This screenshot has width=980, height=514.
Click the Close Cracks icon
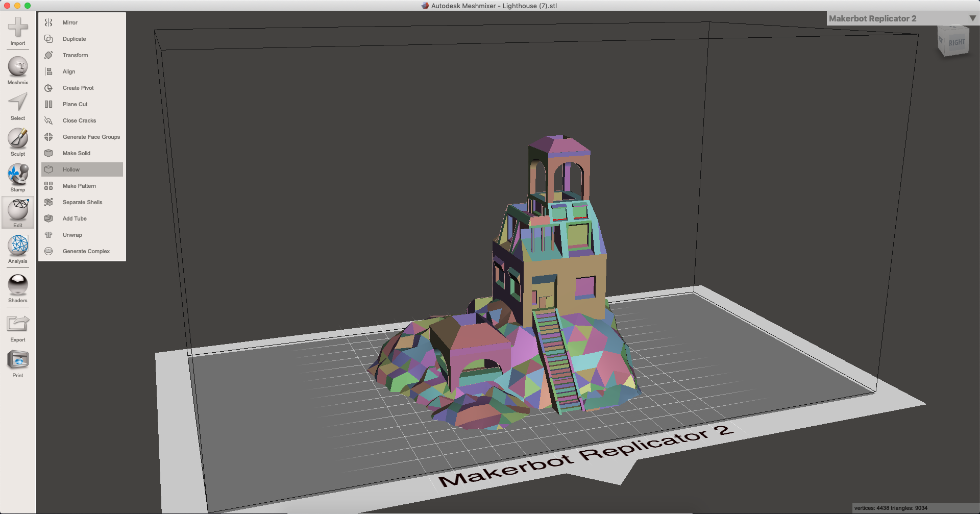pyautogui.click(x=48, y=120)
